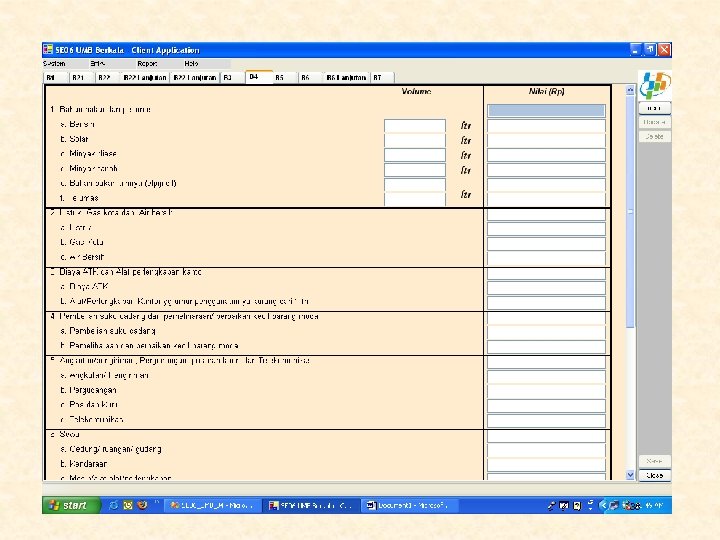Click the 'a. Biaya ATK' row label
The image size is (720, 540).
(x=84, y=287)
